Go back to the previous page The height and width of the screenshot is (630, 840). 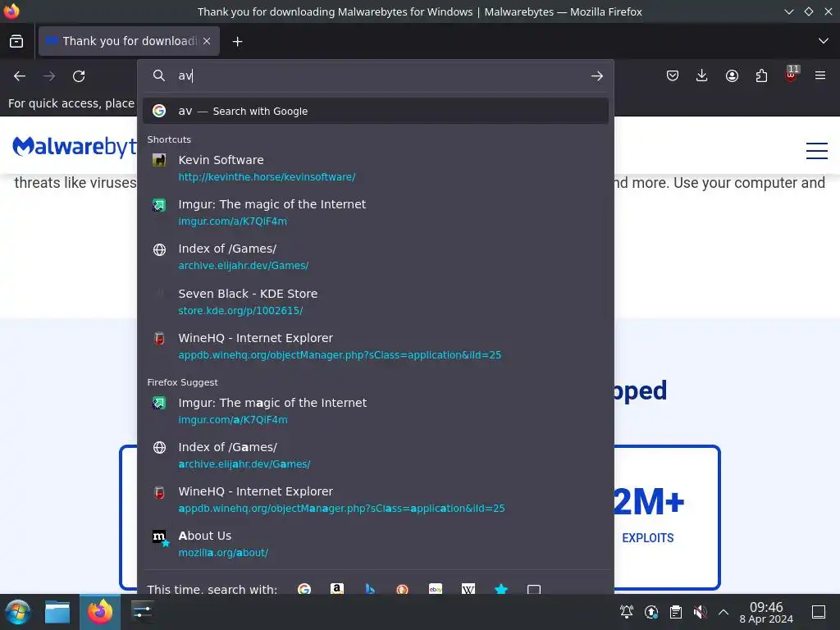[x=20, y=76]
